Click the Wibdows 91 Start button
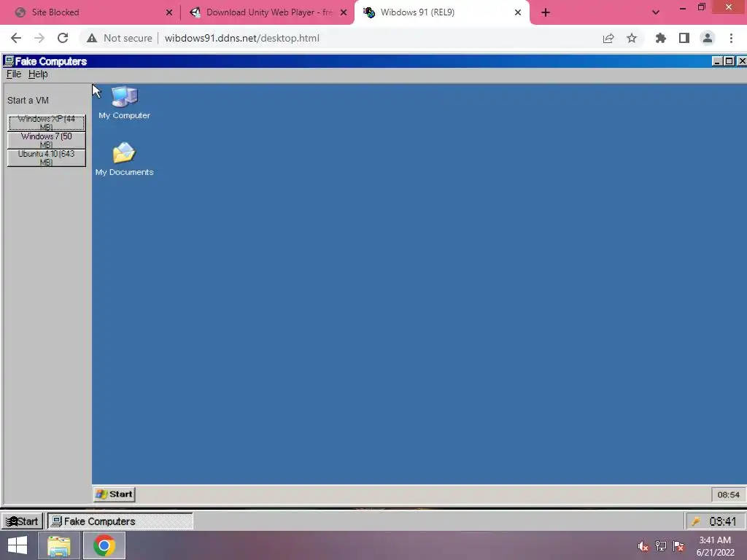The height and width of the screenshot is (560, 747). pyautogui.click(x=23, y=521)
